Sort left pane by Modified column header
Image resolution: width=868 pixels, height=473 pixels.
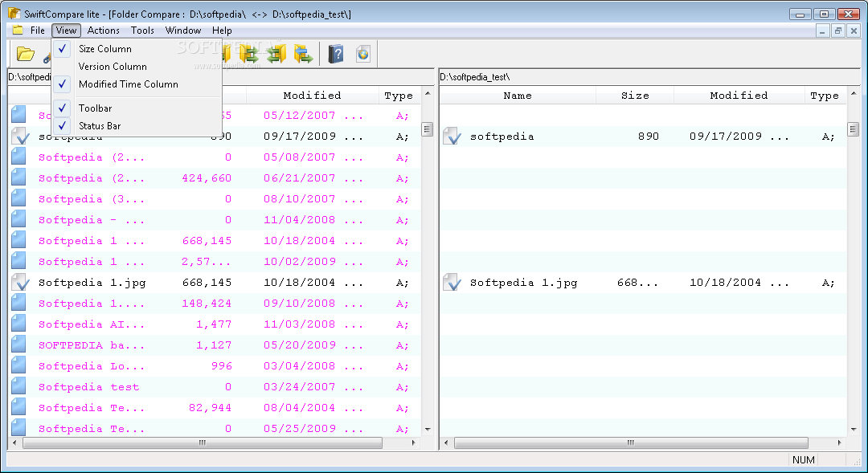312,95
